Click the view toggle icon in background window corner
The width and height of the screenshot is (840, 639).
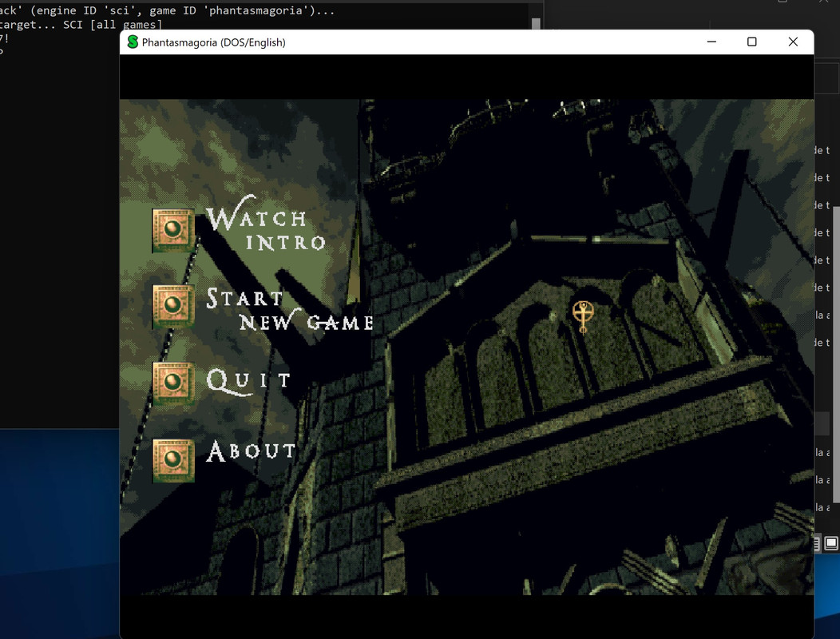click(x=831, y=543)
